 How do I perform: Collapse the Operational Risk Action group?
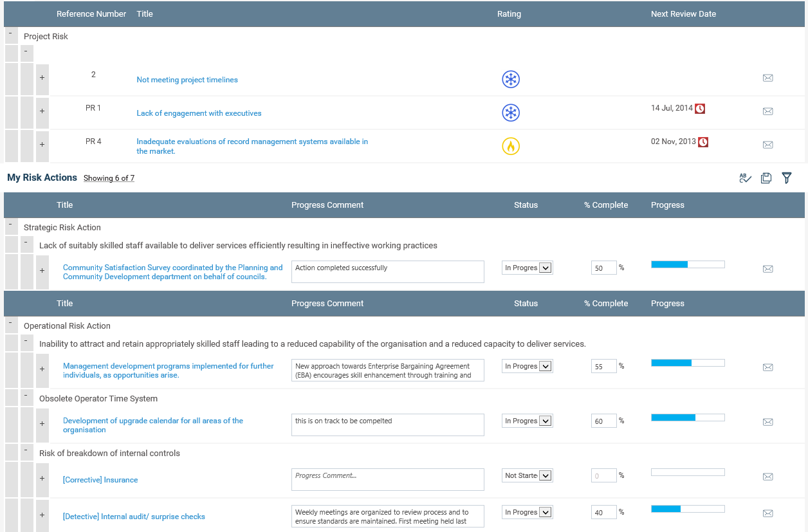tap(10, 323)
